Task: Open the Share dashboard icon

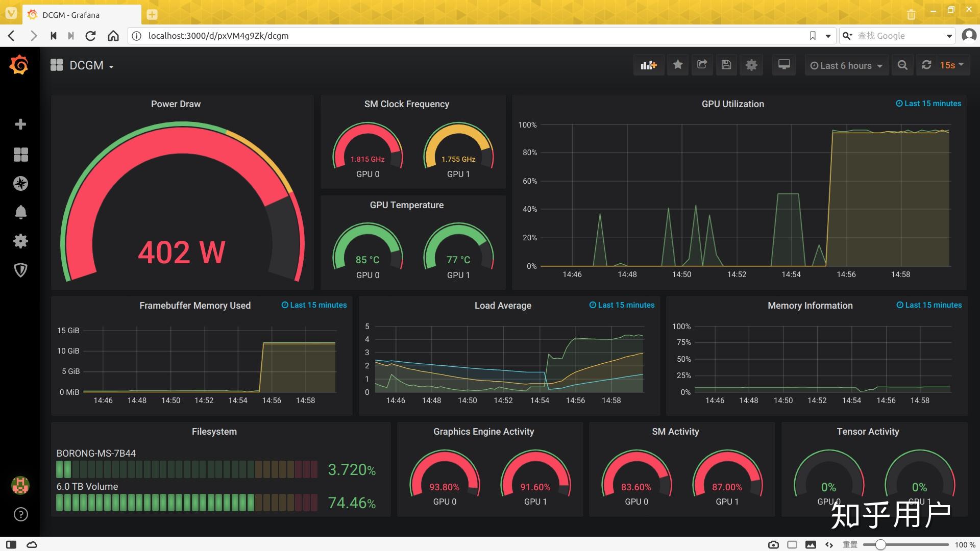Action: point(702,65)
